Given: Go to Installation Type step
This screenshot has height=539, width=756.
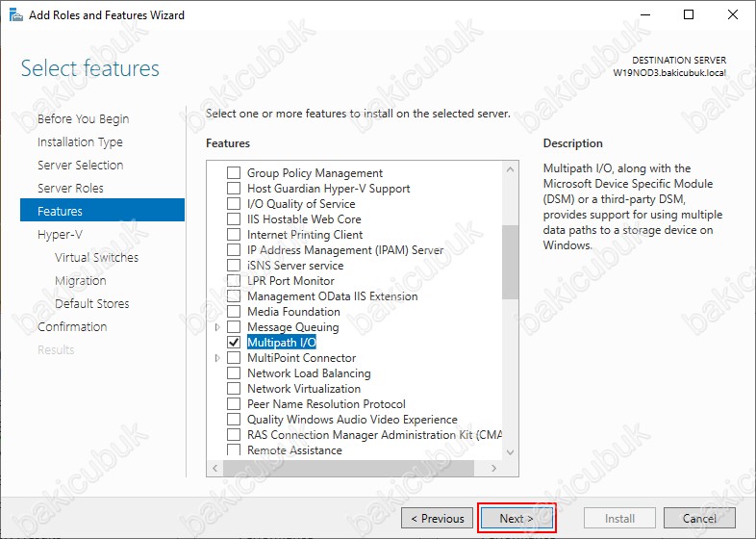Looking at the screenshot, I should pyautogui.click(x=80, y=141).
